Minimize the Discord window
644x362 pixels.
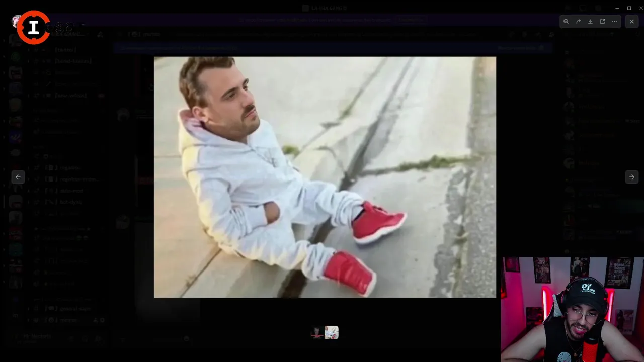point(617,8)
